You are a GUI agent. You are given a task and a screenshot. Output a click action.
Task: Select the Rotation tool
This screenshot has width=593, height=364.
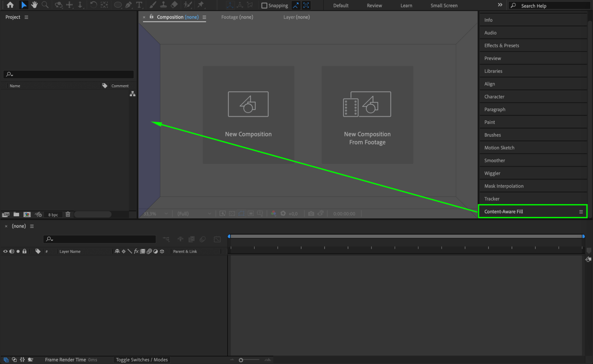tap(93, 5)
